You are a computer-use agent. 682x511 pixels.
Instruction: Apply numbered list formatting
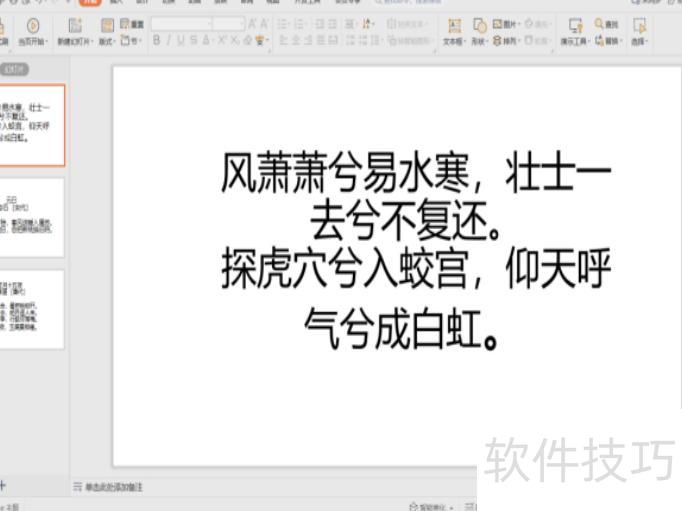pyautogui.click(x=300, y=24)
